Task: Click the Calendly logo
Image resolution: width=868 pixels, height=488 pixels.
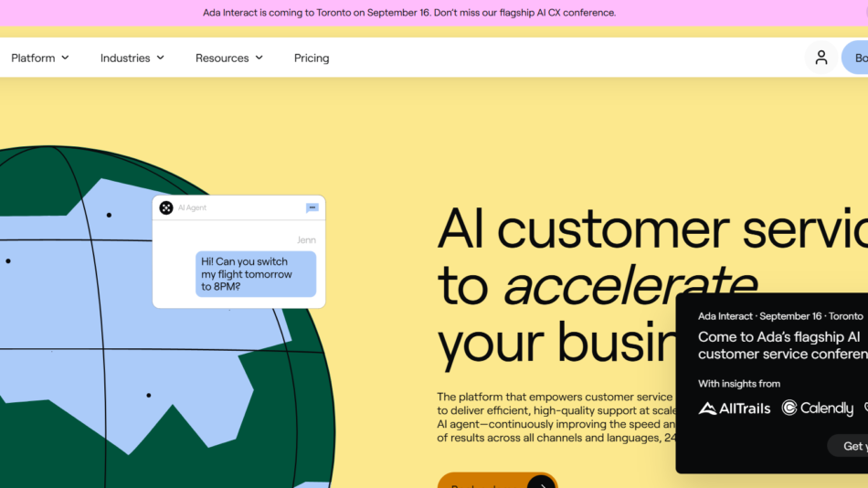Action: [817, 408]
